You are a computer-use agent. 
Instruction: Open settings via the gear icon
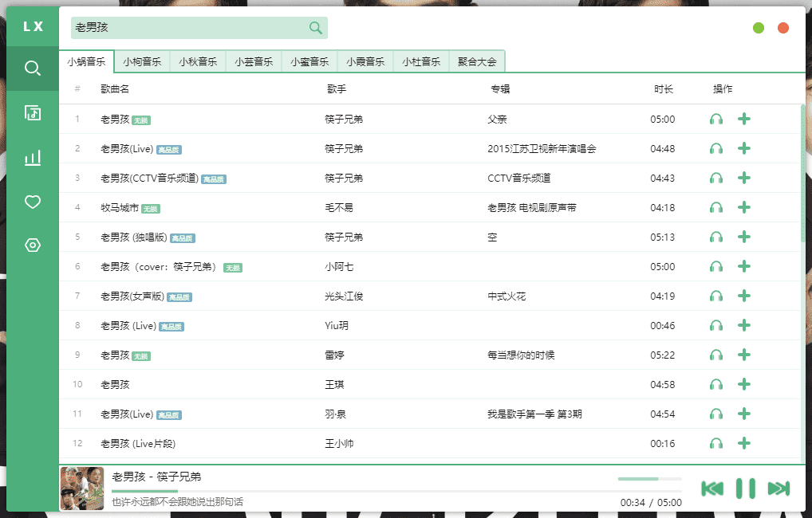32,245
